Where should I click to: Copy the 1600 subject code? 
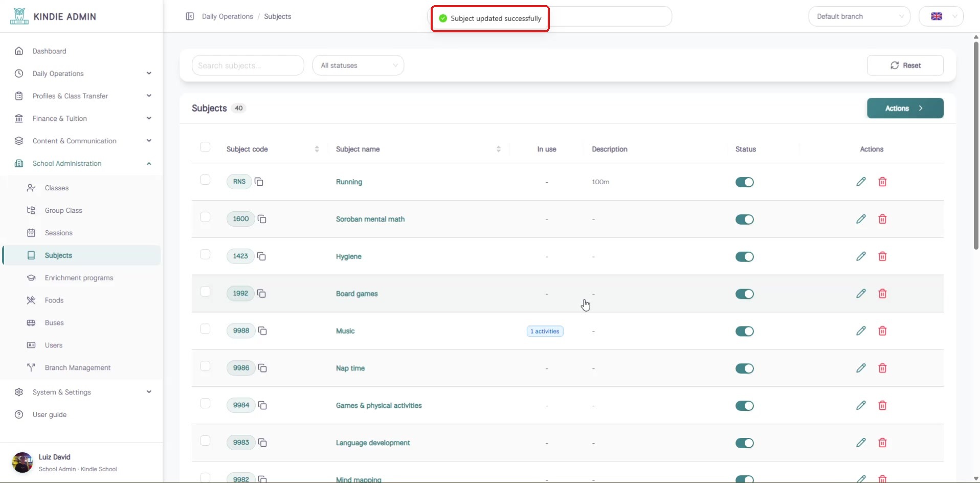(262, 219)
